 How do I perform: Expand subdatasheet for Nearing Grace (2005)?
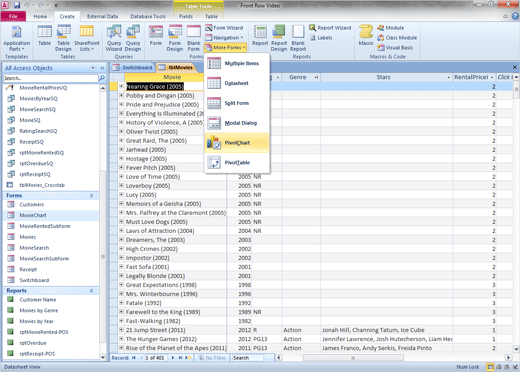click(121, 86)
